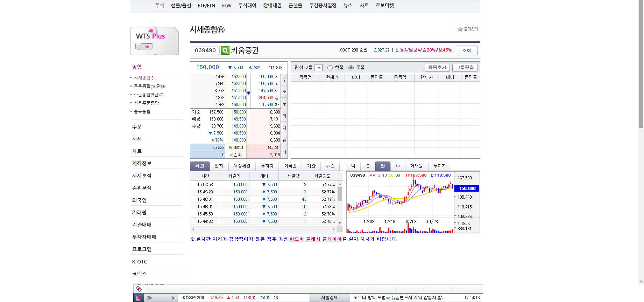Click the 도 side tab of order book

tap(284, 92)
